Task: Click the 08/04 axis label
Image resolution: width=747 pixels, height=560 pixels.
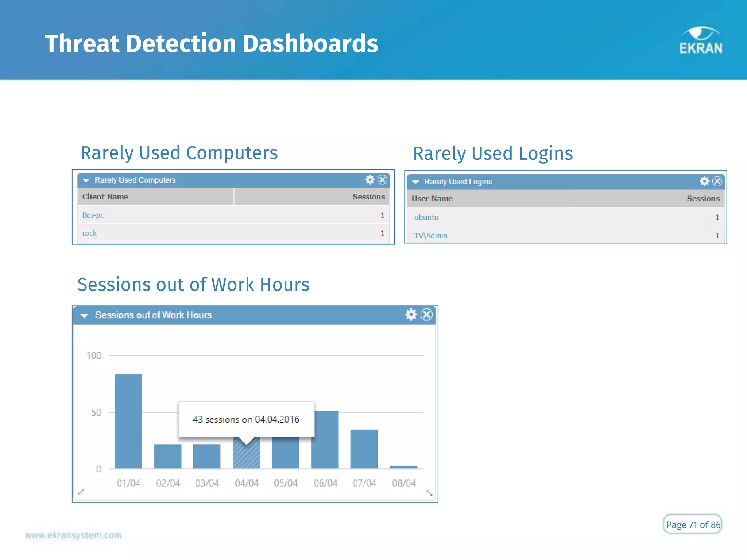Action: click(404, 483)
